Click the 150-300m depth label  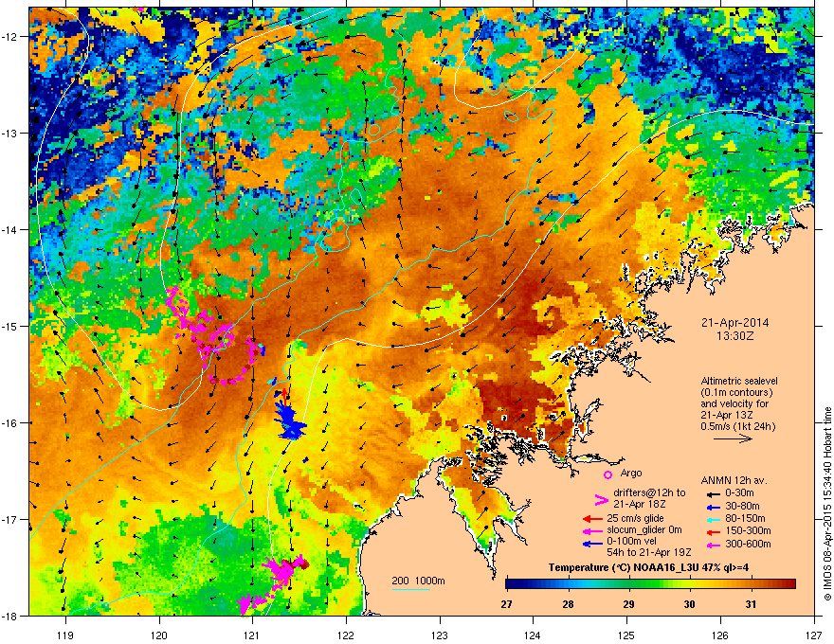coord(748,530)
